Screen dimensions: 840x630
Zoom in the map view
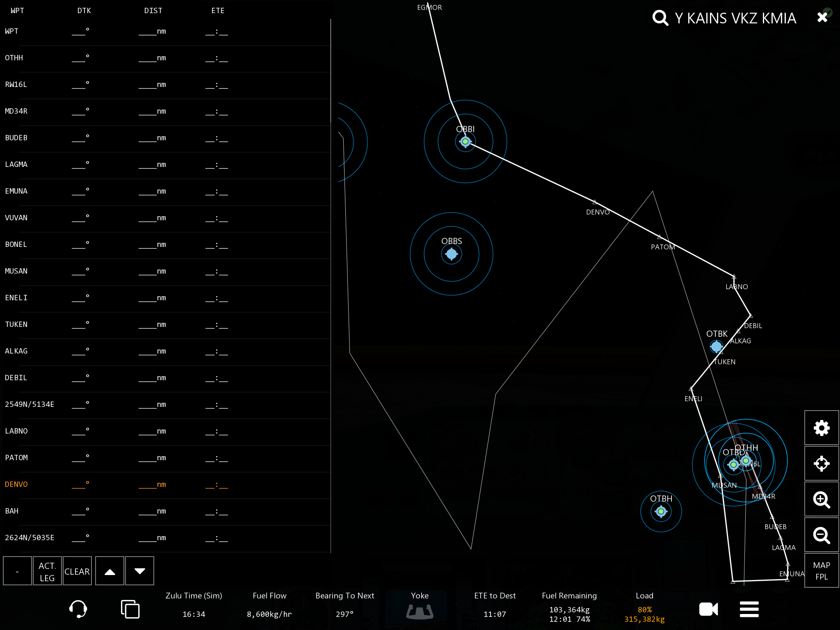coord(821,499)
